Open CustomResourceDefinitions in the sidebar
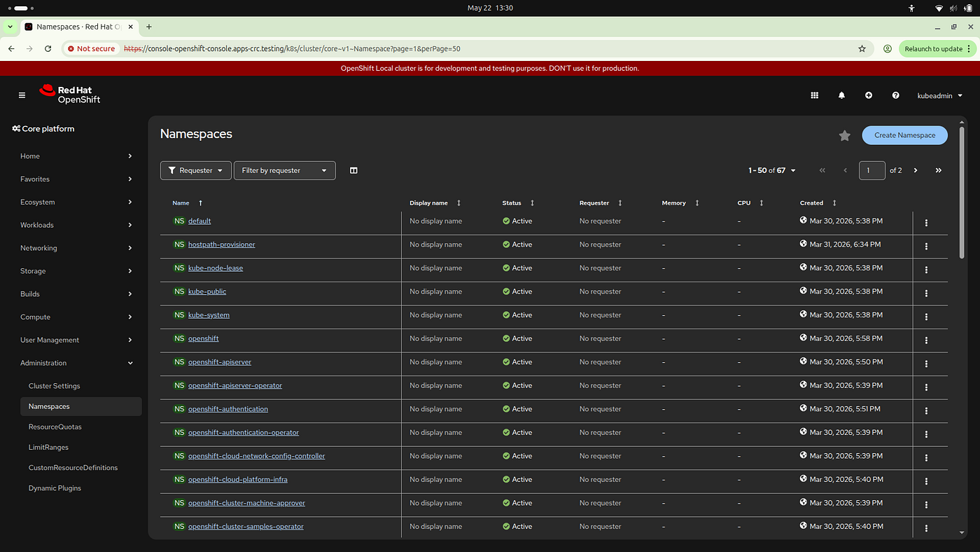 73,467
